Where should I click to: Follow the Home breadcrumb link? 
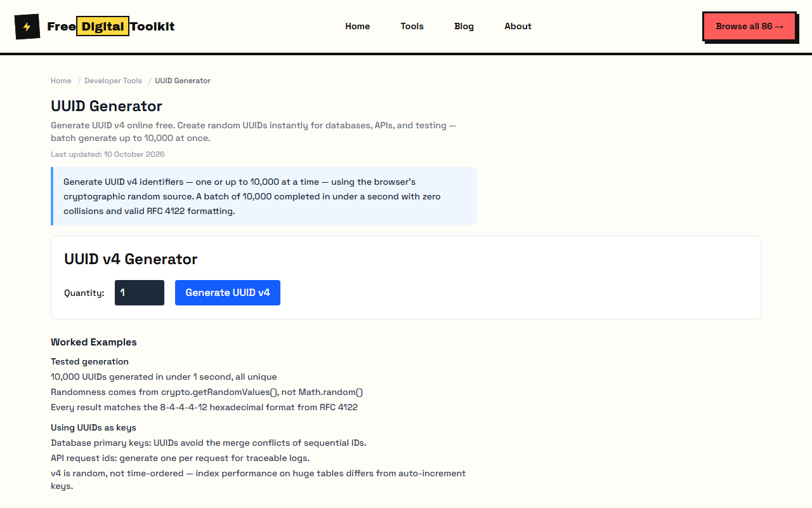point(61,81)
